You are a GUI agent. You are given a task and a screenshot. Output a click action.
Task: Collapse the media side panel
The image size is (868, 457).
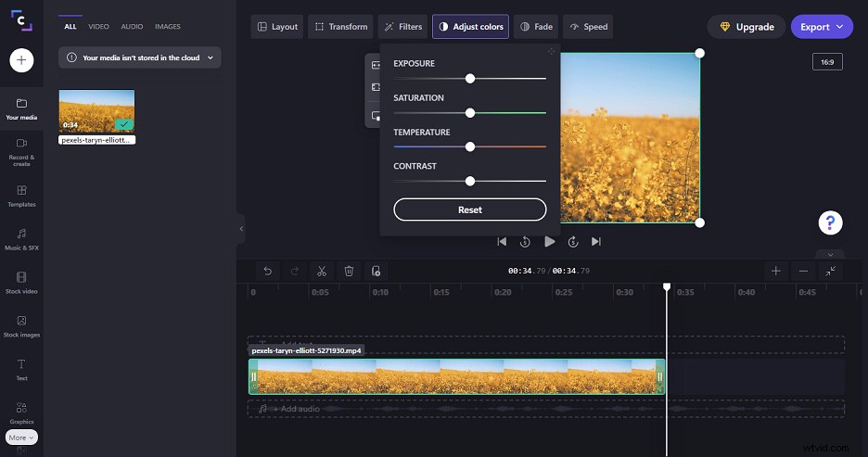241,228
